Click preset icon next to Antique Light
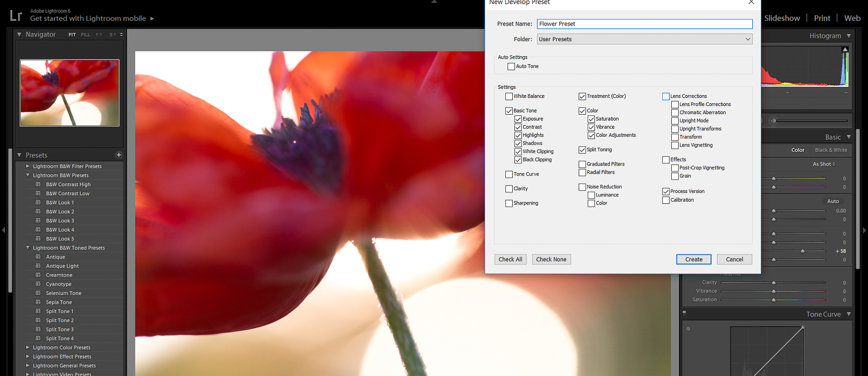868x376 pixels. pos(38,266)
